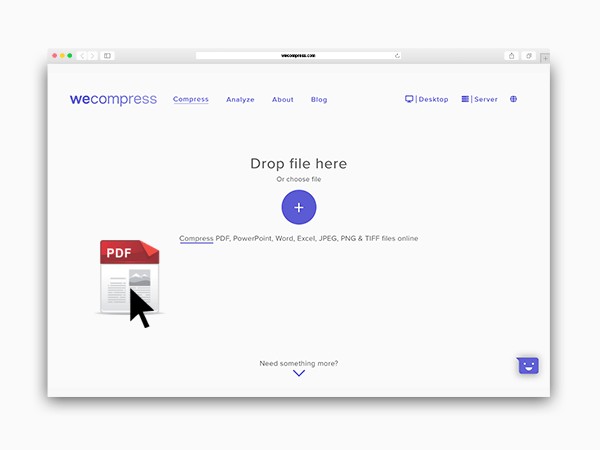600x450 pixels.
Task: Click the 'Drop file here' heading
Action: click(x=299, y=163)
